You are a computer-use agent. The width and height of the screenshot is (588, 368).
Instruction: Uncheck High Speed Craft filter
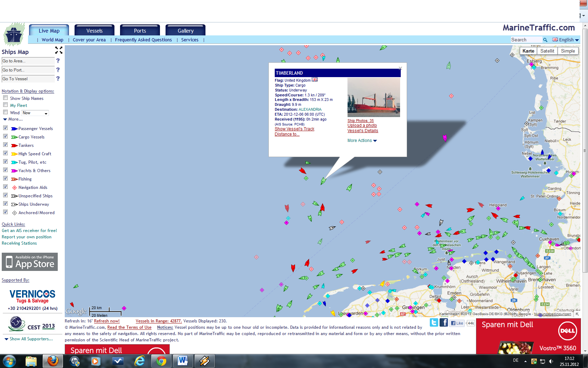5,154
